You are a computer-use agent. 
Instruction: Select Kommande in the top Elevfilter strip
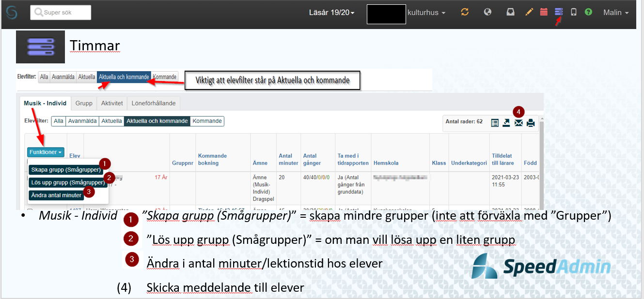click(x=164, y=77)
